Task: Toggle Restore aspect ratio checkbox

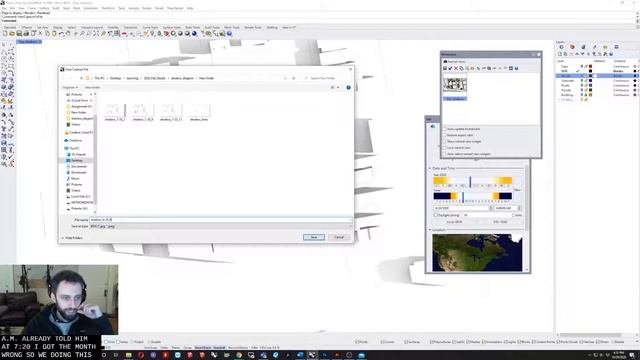Action: (x=445, y=135)
